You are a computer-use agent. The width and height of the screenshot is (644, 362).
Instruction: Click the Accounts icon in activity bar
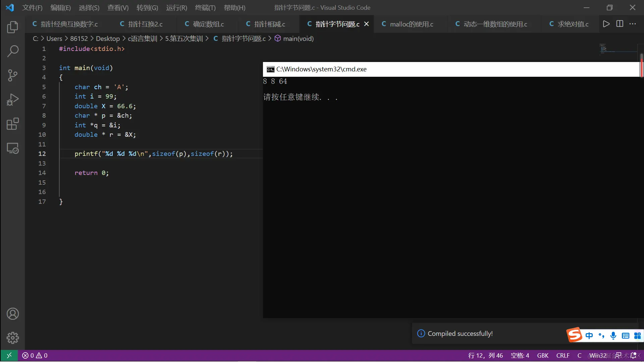point(12,314)
